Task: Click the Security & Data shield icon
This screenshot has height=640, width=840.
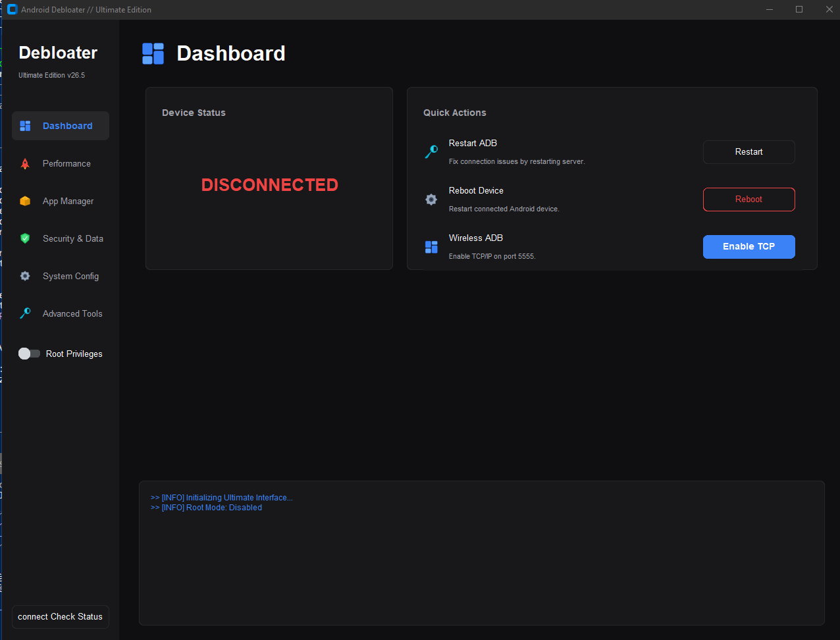Action: point(25,238)
